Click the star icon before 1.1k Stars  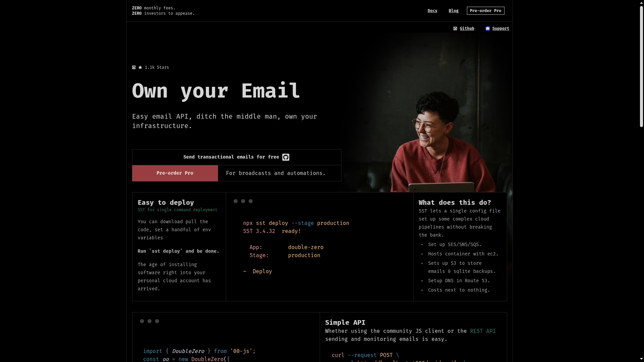tap(140, 67)
